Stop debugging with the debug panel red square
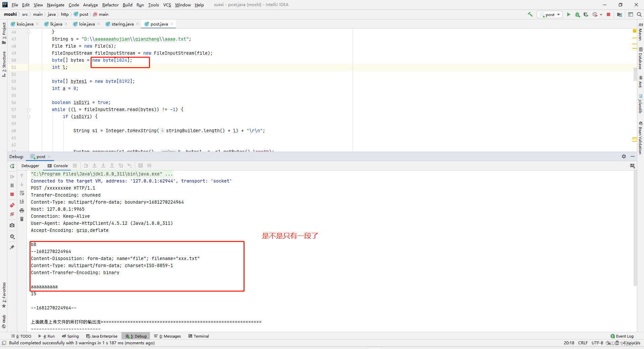The image size is (644, 349). coord(12,194)
